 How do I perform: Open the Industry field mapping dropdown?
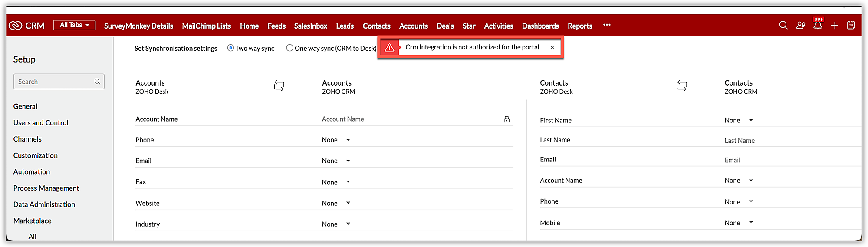(x=336, y=224)
